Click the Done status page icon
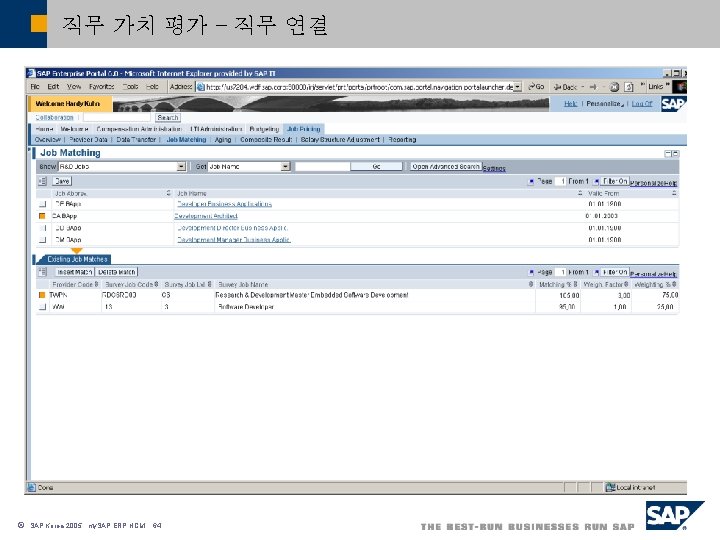This screenshot has width=720, height=540. 31,487
